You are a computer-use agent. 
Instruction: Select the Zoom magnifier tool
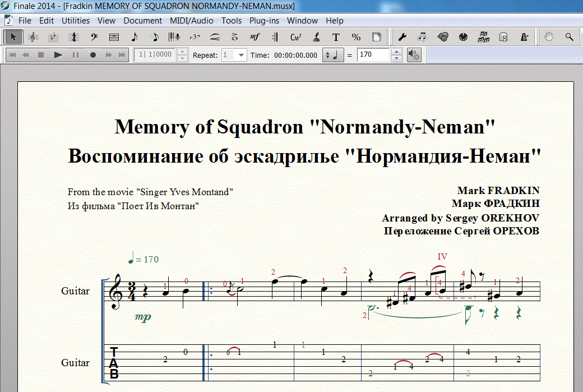click(569, 37)
